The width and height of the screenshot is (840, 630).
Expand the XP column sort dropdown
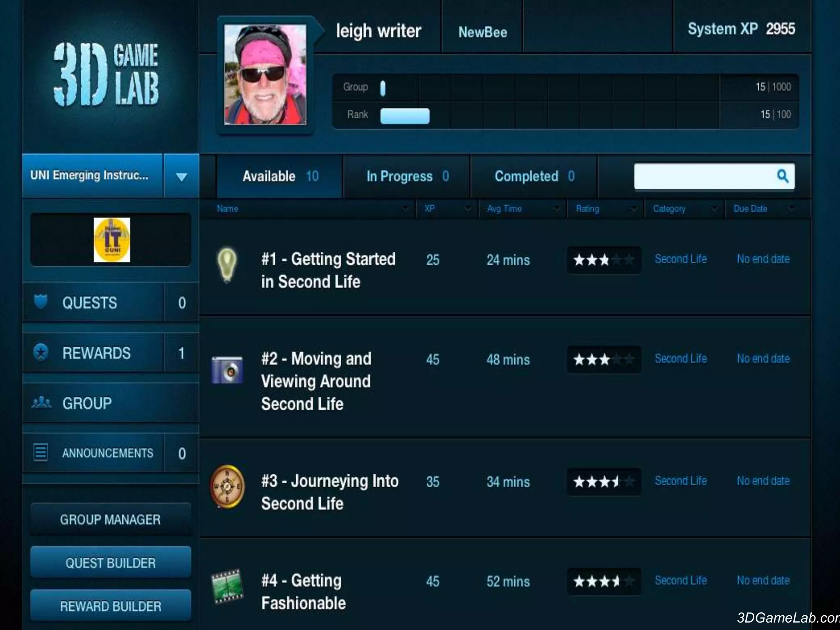[468, 209]
